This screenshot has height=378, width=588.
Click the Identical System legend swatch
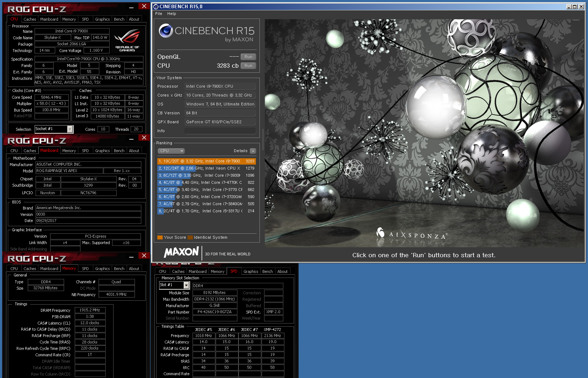click(x=190, y=237)
